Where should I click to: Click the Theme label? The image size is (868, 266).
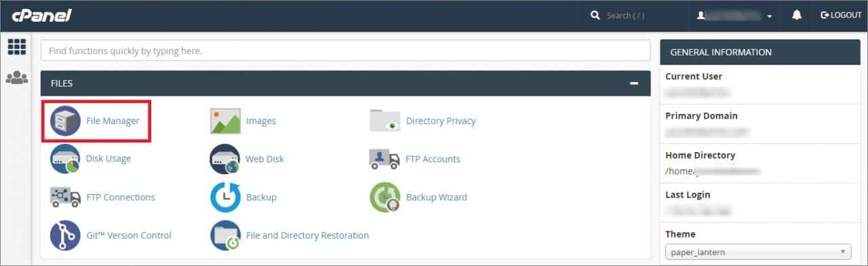click(680, 233)
